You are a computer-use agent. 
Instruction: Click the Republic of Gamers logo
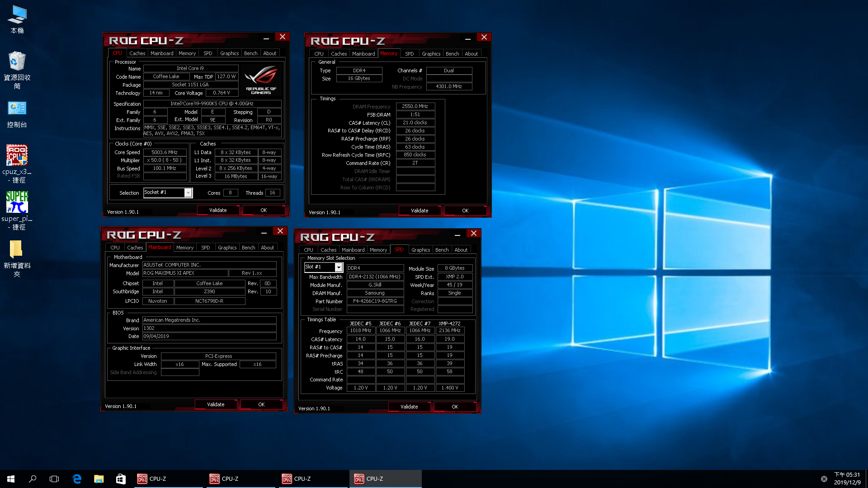tap(261, 80)
